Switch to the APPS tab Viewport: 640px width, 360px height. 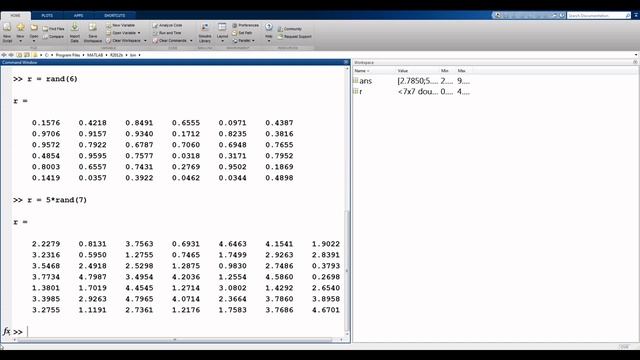click(78, 16)
